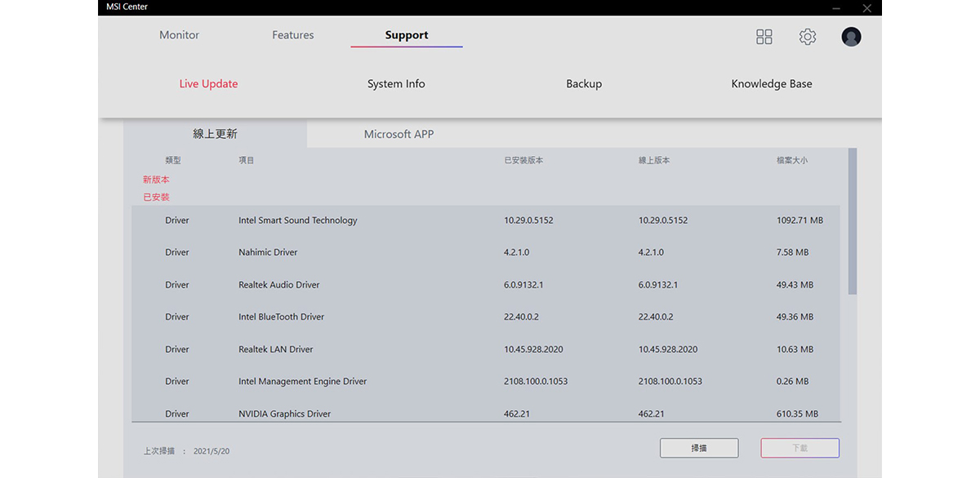Viewport: 980px width, 478px height.
Task: Click the 下載 download button
Action: pos(800,448)
